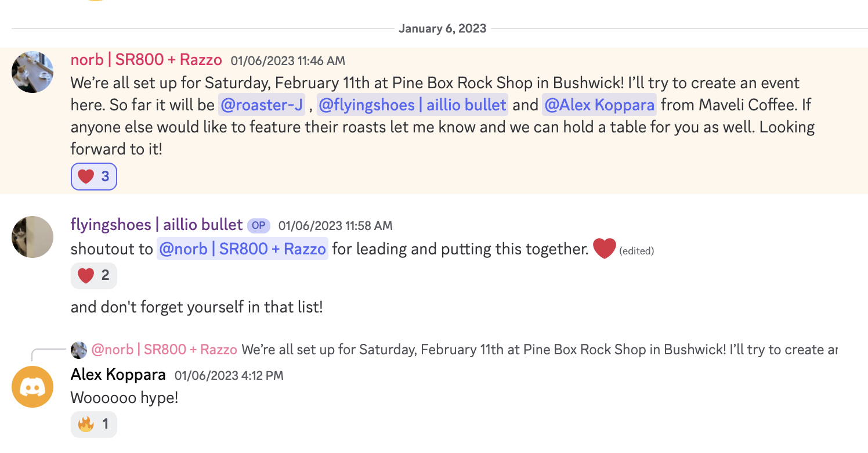Click the 11:46 AM timestamp on norb's message
This screenshot has width=868, height=453.
pyautogui.click(x=288, y=60)
